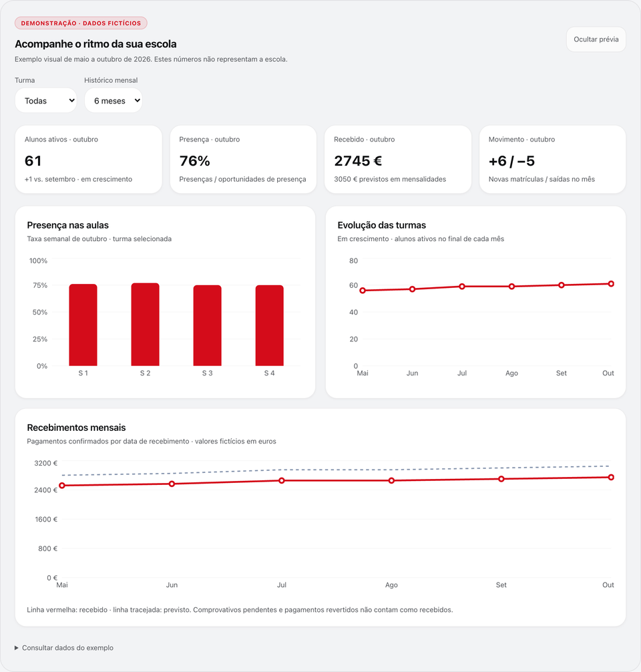The width and height of the screenshot is (641, 672).
Task: Select Jun red point in Recebimentos mensais
Action: pyautogui.click(x=172, y=484)
